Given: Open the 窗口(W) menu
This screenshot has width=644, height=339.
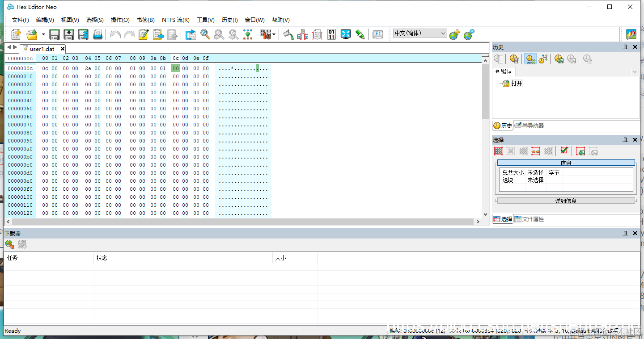Looking at the screenshot, I should pyautogui.click(x=255, y=20).
